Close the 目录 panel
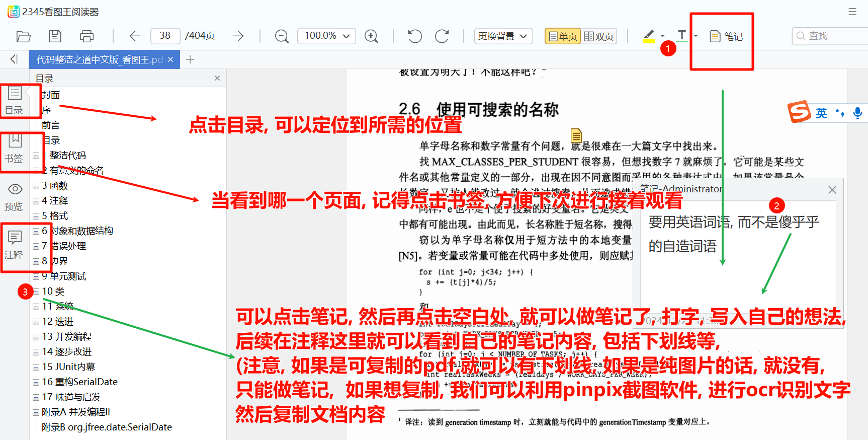868x440 pixels. pos(217,78)
